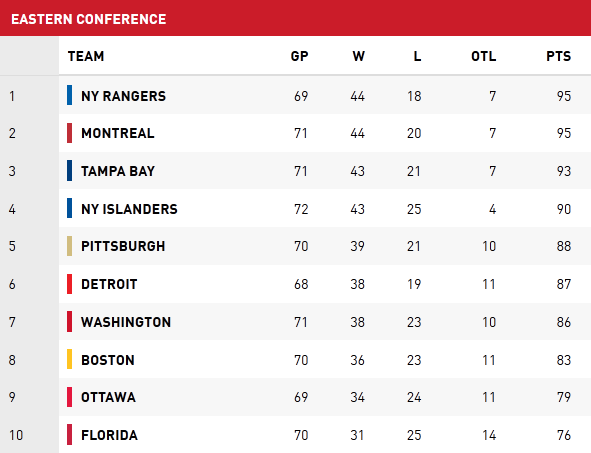
Task: Click the Washington team name
Action: (x=126, y=322)
